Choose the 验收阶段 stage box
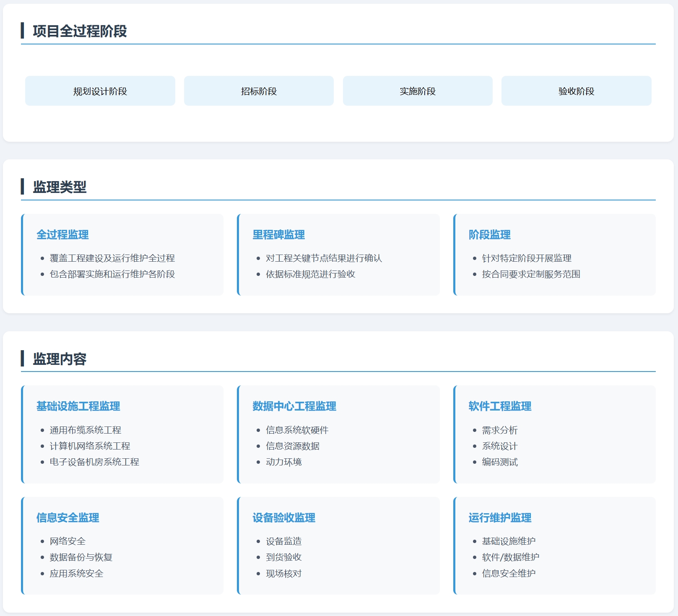 click(576, 91)
